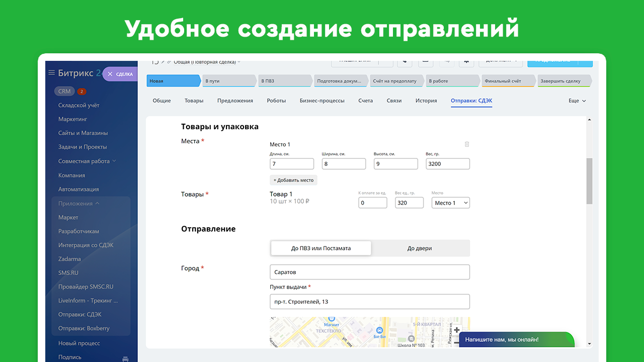
Task: Zoom in on the map with plus button
Action: (456, 330)
